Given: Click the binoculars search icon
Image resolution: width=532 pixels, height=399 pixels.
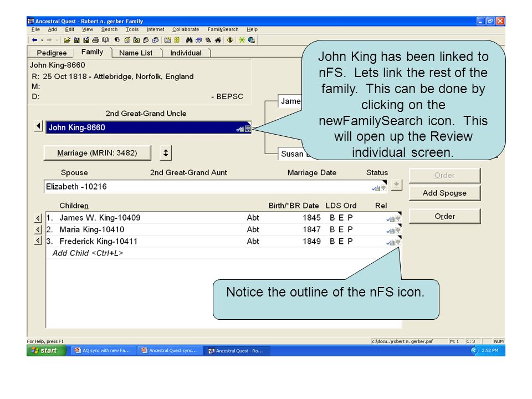Looking at the screenshot, I should (x=189, y=40).
